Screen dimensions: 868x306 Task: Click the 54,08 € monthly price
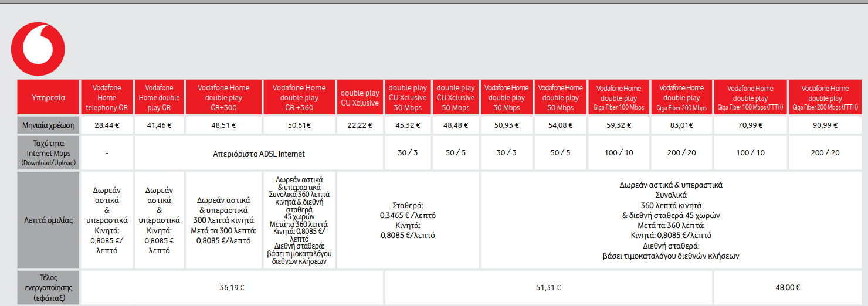click(x=561, y=125)
